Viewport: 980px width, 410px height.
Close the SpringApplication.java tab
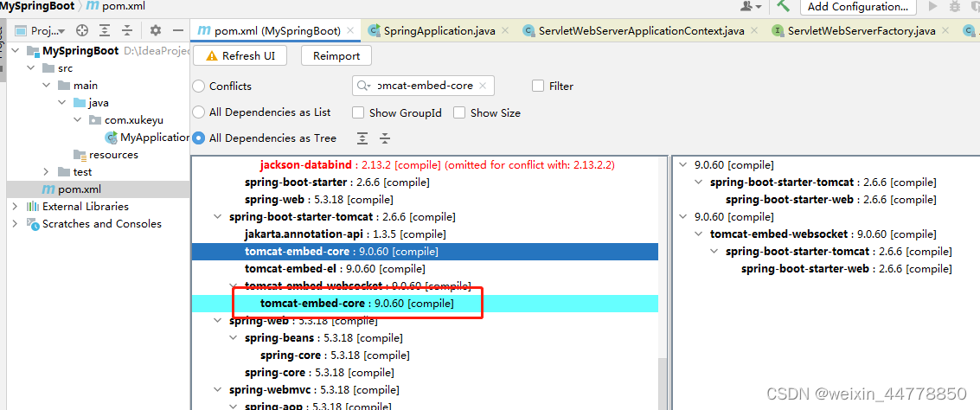click(x=505, y=30)
